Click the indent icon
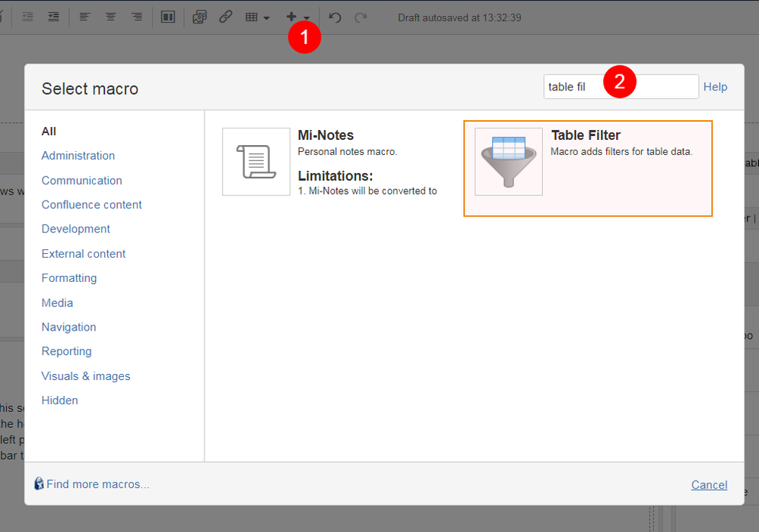The height and width of the screenshot is (532, 759). [x=52, y=17]
